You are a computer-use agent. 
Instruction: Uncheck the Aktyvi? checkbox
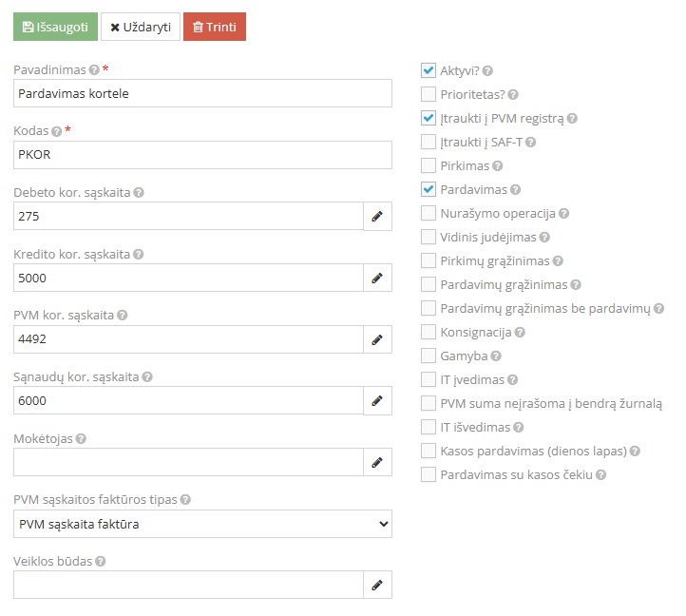click(429, 70)
